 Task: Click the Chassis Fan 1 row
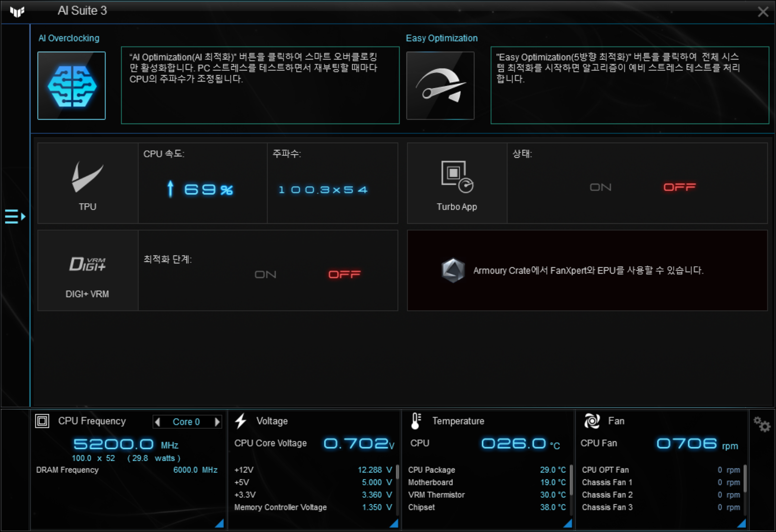pyautogui.click(x=661, y=482)
